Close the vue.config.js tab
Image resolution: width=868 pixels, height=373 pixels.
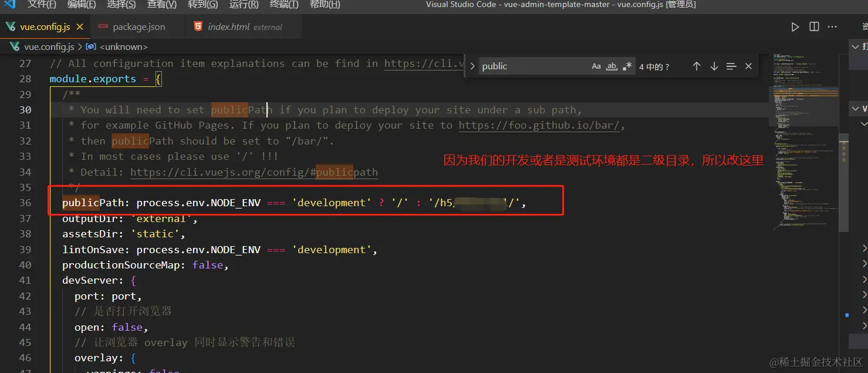pos(80,27)
